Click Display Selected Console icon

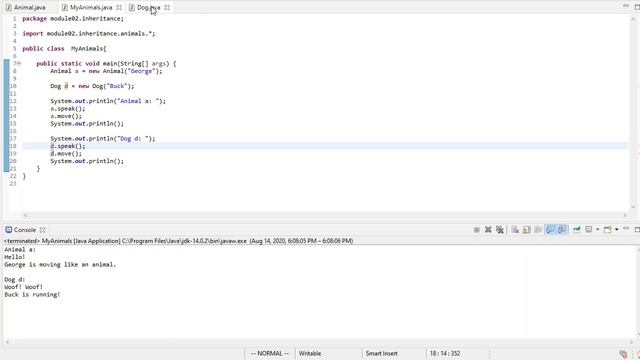point(589,230)
